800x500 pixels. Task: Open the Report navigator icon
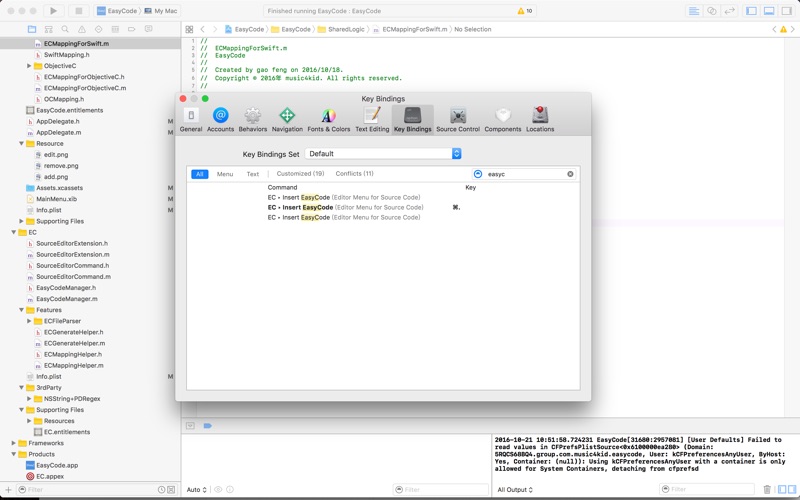click(x=148, y=29)
